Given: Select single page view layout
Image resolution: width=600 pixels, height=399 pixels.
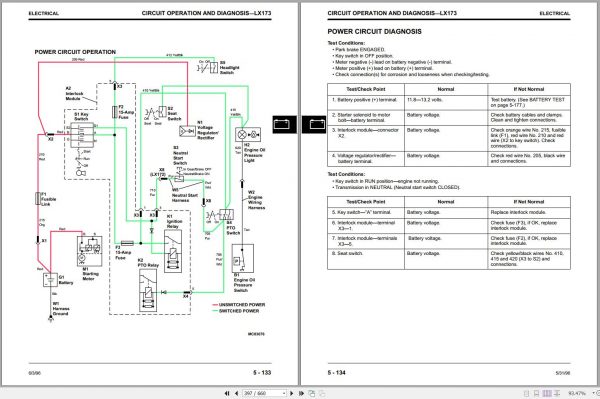Looking at the screenshot, I should (x=527, y=393).
